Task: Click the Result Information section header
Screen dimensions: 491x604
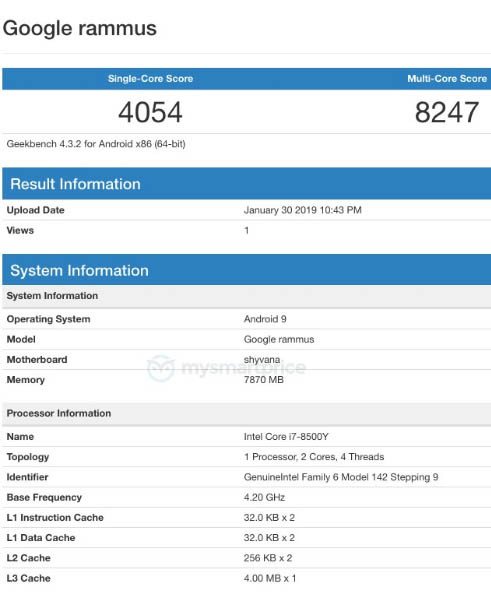Action: (246, 184)
